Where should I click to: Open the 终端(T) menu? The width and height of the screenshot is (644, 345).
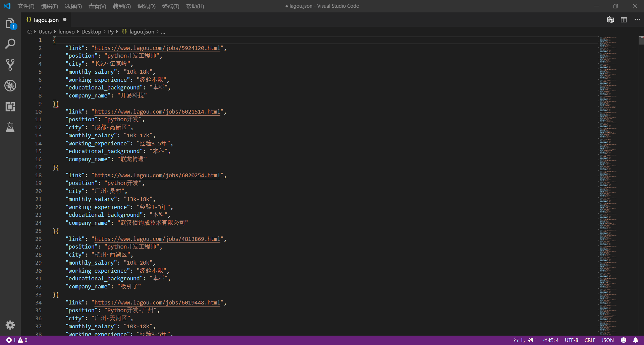click(x=170, y=6)
